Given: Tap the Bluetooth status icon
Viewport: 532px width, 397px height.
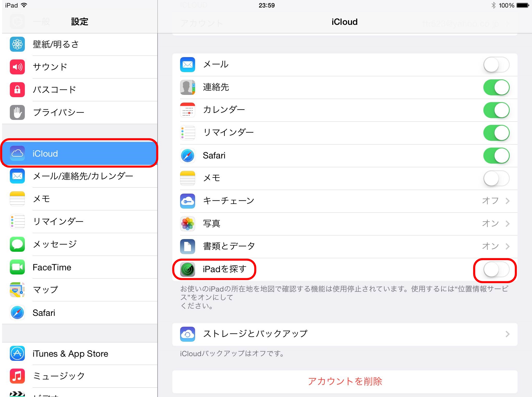Looking at the screenshot, I should coord(493,5).
